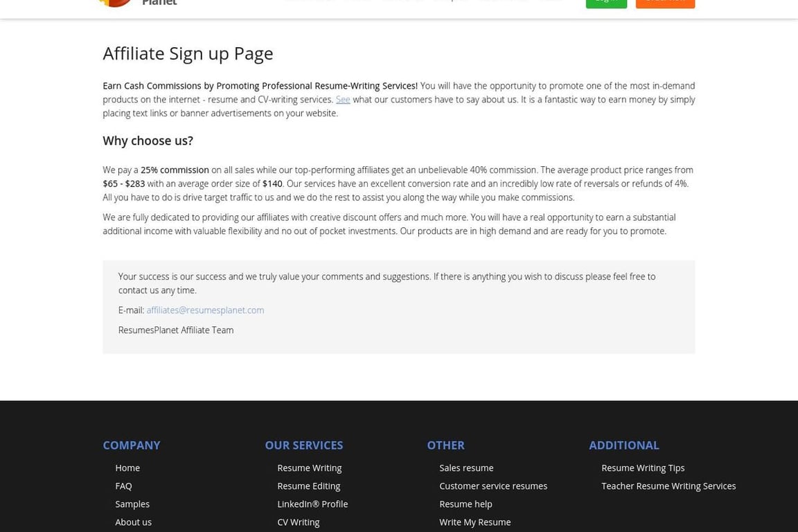
Task: Click the ADDITIONAL footer heading
Action: pos(624,445)
